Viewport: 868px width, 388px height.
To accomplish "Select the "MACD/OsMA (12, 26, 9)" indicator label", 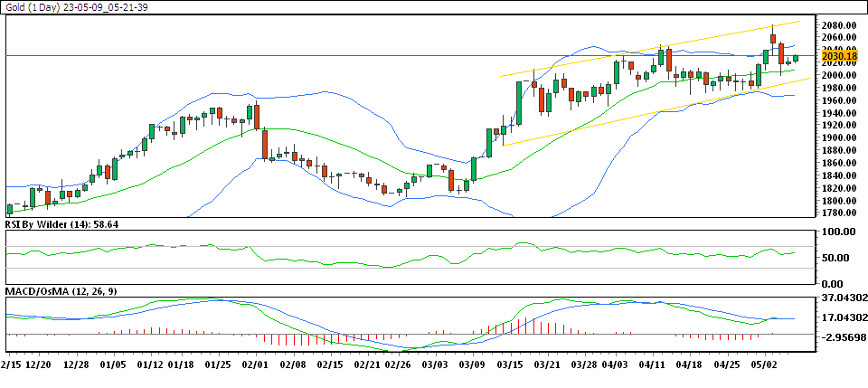I will coord(61,291).
